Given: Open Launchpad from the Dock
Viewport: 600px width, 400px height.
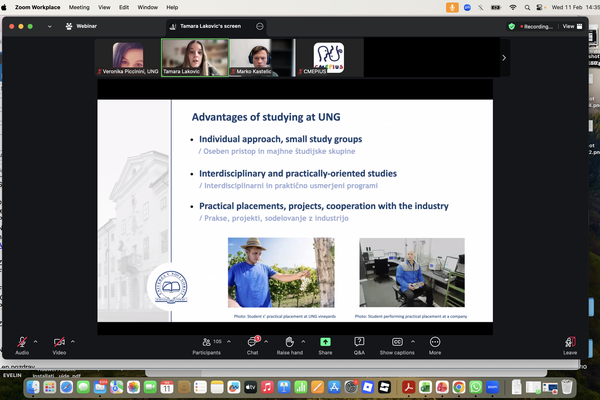Looking at the screenshot, I should [x=50, y=387].
